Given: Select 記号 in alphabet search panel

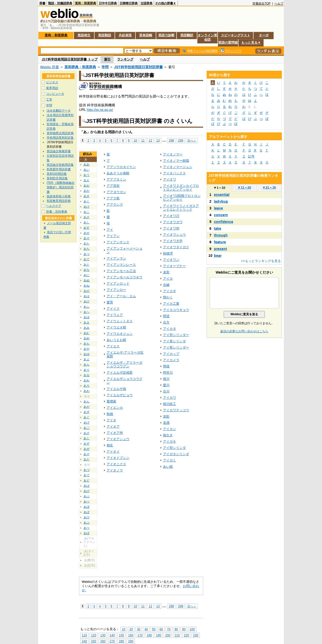Looking at the screenshot, I should (x=251, y=156).
